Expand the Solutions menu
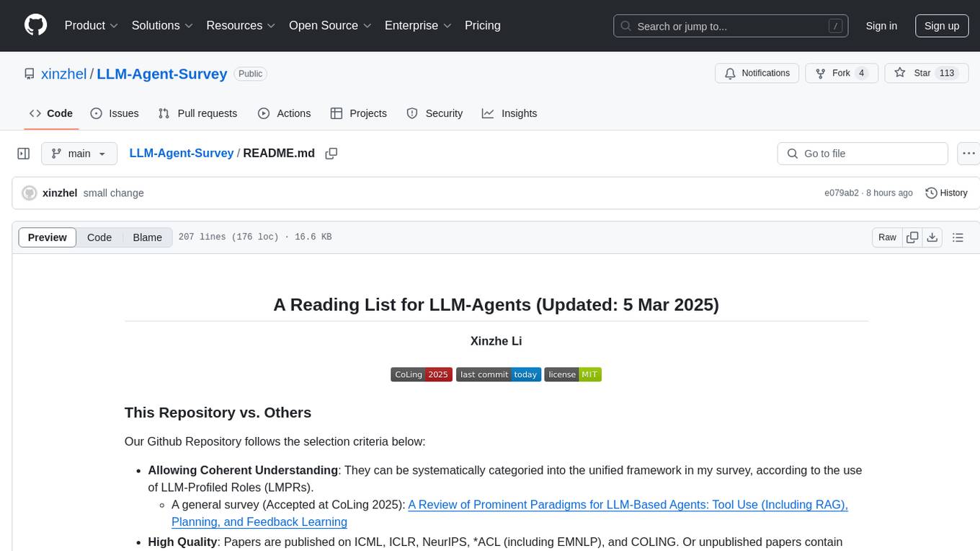The image size is (980, 551). [162, 25]
